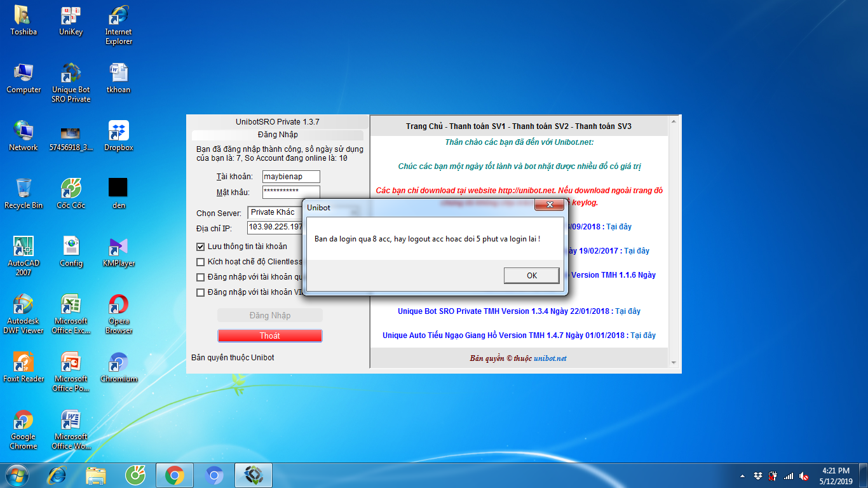Screen dimensions: 868x488
Task: Show hidden system tray icons
Action: 742,476
